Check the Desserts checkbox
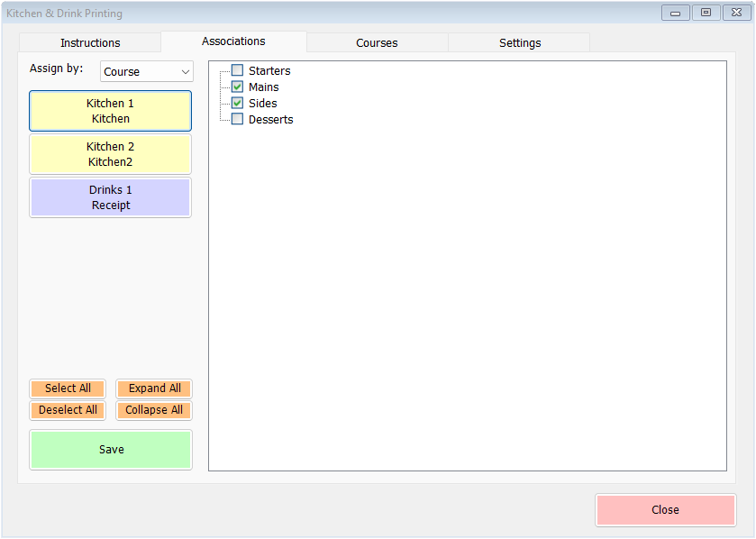Screen dimensions: 756x539 click(237, 119)
